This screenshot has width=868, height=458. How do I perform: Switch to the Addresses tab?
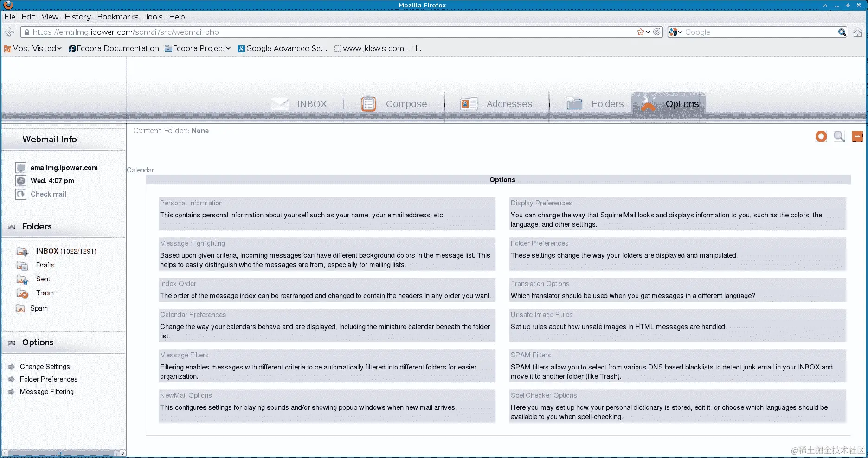tap(496, 104)
